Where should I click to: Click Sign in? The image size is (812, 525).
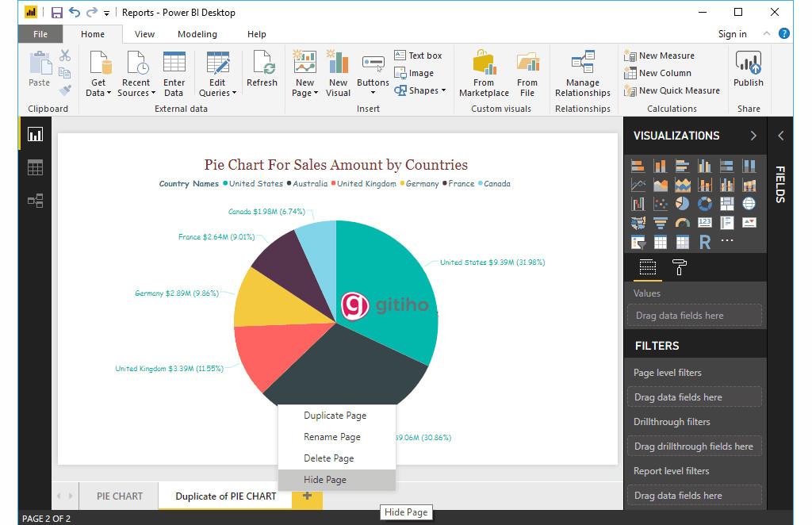coord(732,34)
